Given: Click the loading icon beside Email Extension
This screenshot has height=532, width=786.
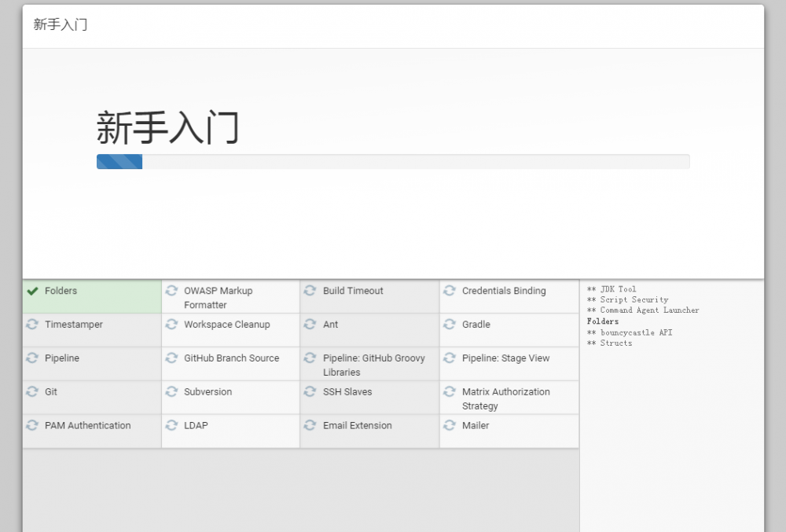Looking at the screenshot, I should click(310, 425).
